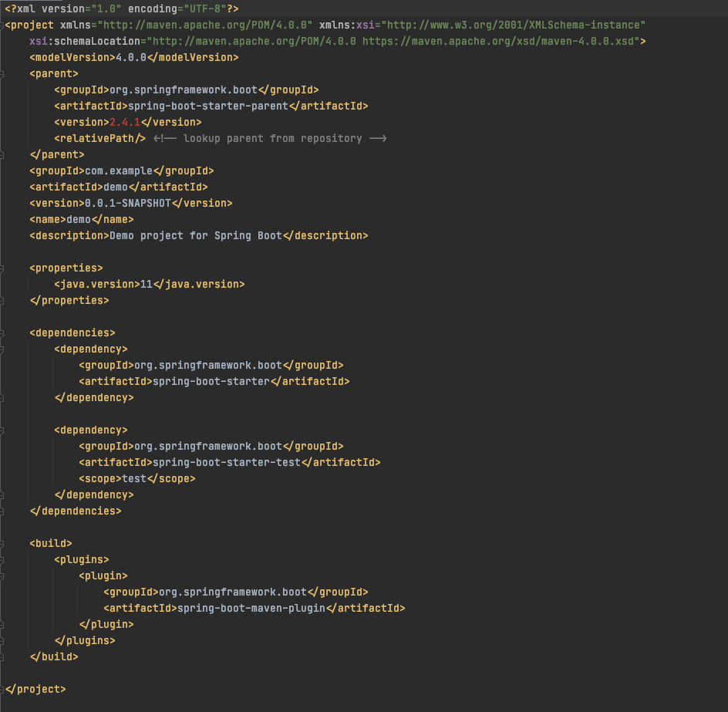Viewport: 728px width, 712px height.
Task: Click the demo artifactId value
Action: tap(116, 187)
